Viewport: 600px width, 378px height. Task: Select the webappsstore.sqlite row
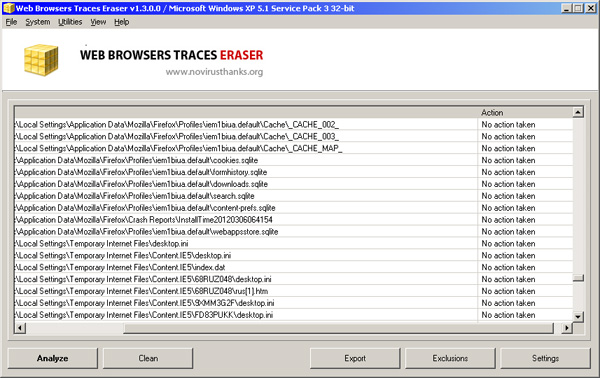tap(293, 232)
